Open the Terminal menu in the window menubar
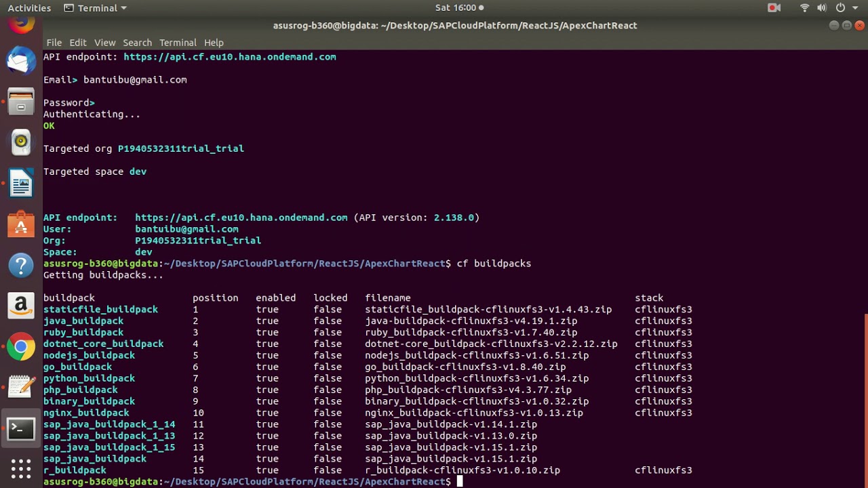Viewport: 868px width, 488px height. 178,43
